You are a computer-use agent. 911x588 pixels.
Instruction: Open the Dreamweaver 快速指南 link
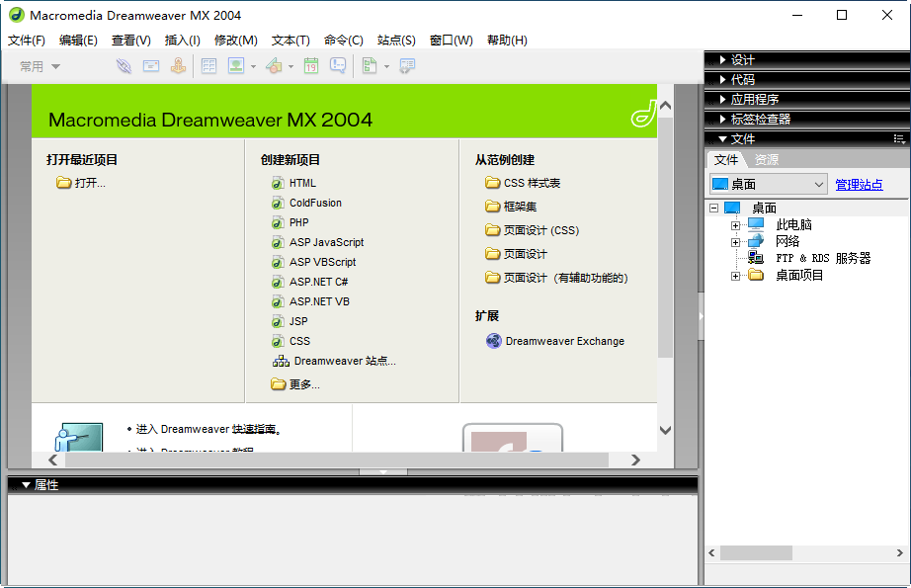(254, 429)
